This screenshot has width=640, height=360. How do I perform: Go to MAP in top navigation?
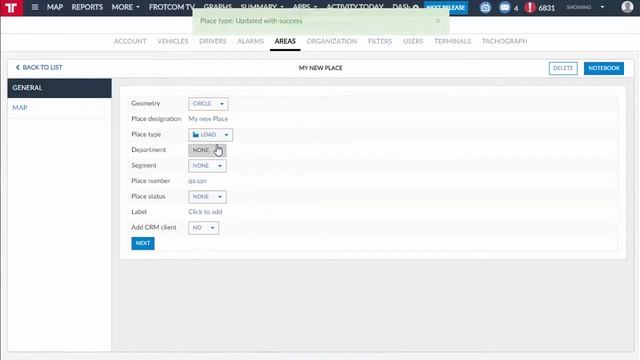click(55, 7)
